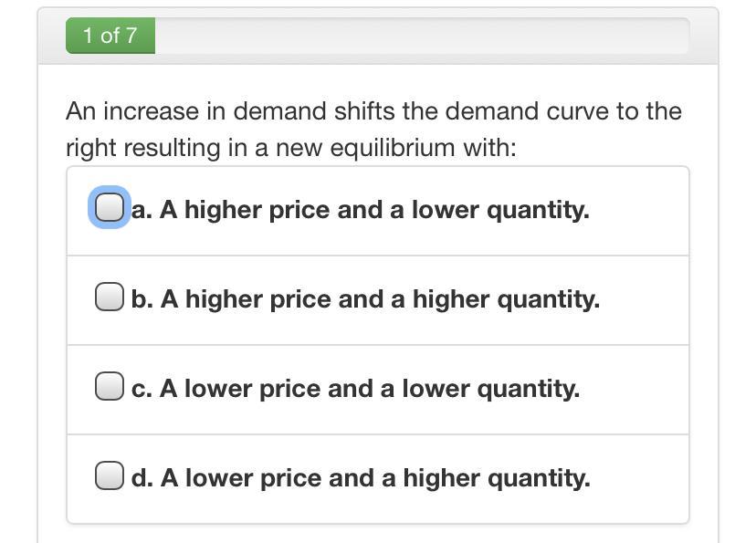Screen dimensions: 756x543
Task: Click the "b." letter prefix of second answer
Action: tap(142, 299)
